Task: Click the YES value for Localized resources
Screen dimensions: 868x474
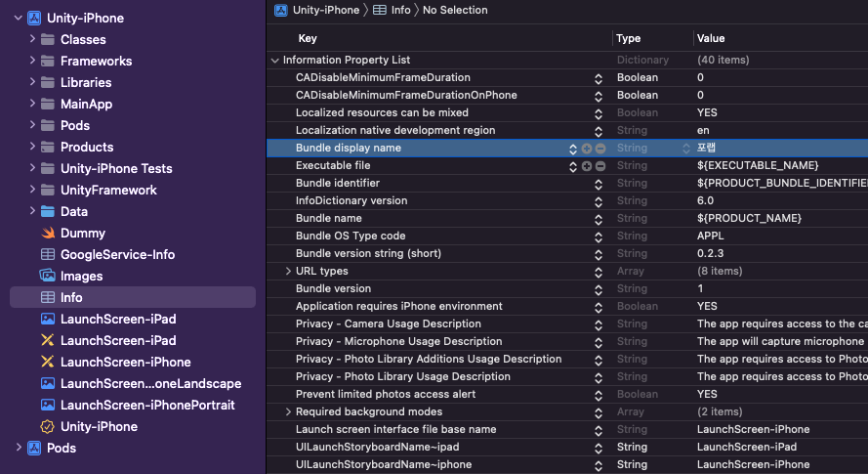Action: [707, 112]
